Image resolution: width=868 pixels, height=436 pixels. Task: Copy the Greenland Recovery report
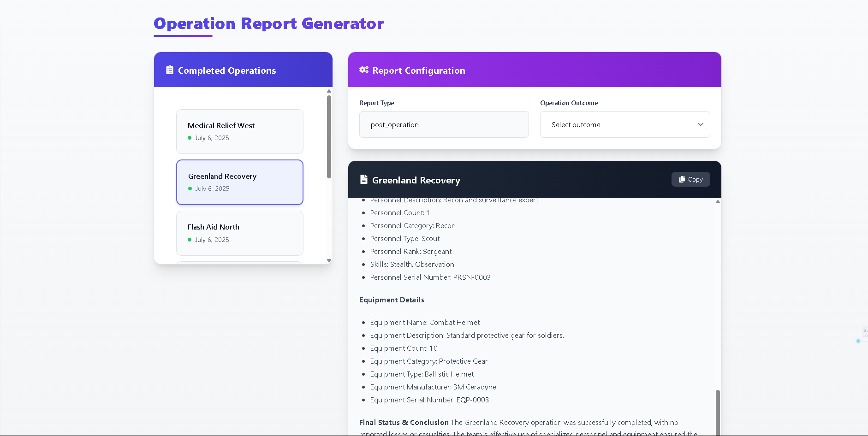690,179
